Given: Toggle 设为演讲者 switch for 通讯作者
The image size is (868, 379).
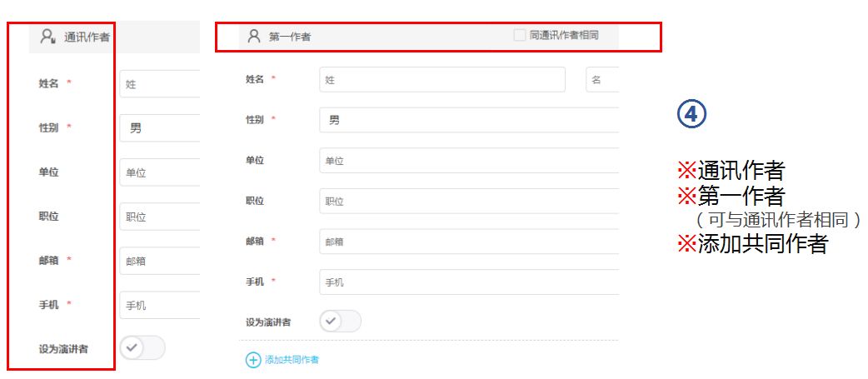Looking at the screenshot, I should click(142, 348).
